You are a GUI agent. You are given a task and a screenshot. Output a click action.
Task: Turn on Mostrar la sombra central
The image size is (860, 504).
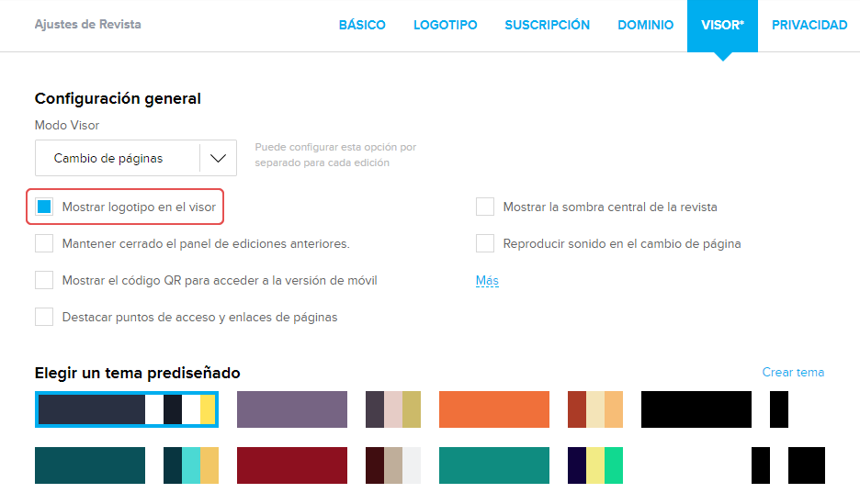point(485,207)
